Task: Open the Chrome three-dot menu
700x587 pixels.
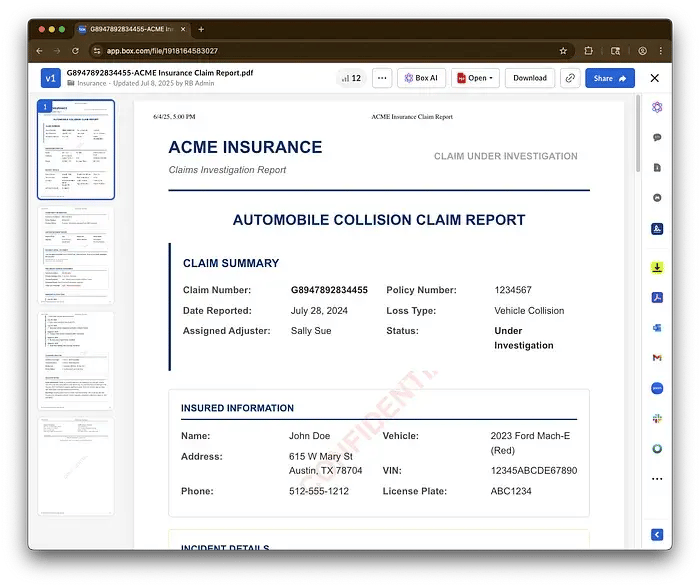Action: (x=661, y=51)
